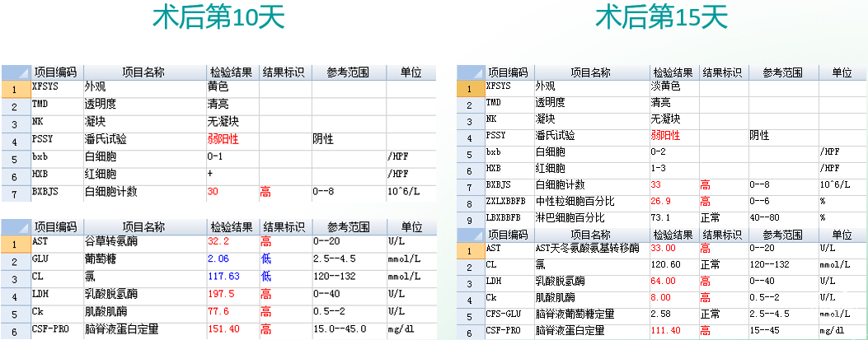The height and width of the screenshot is (340, 868).
Task: Click the 2.06 glucose result value
Action: point(218,259)
